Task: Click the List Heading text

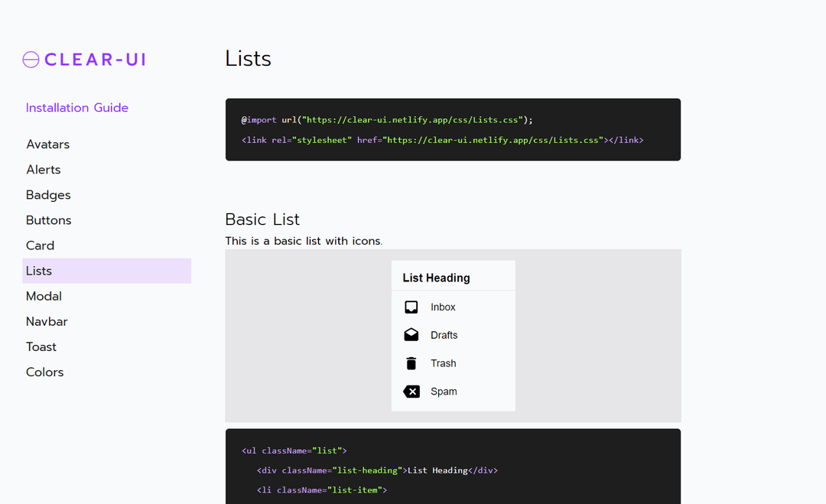Action: [436, 278]
